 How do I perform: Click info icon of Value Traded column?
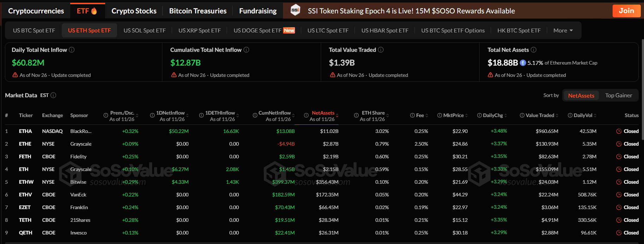tap(522, 115)
